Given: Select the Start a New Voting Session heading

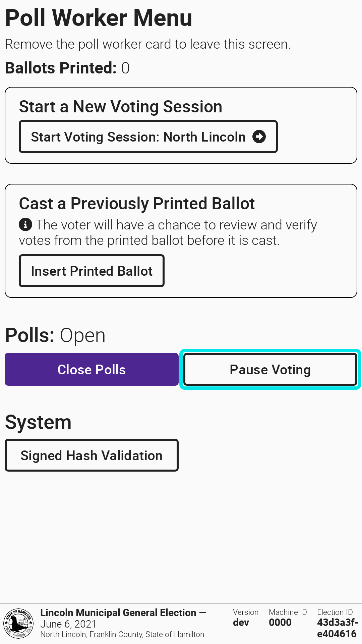Looking at the screenshot, I should click(x=120, y=107).
